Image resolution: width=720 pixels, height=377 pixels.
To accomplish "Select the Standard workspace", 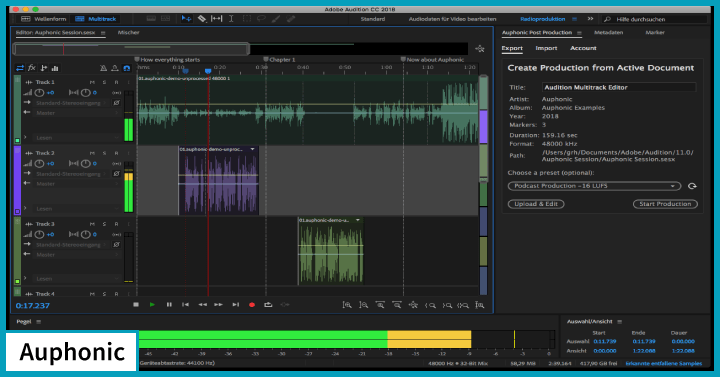I will click(373, 19).
